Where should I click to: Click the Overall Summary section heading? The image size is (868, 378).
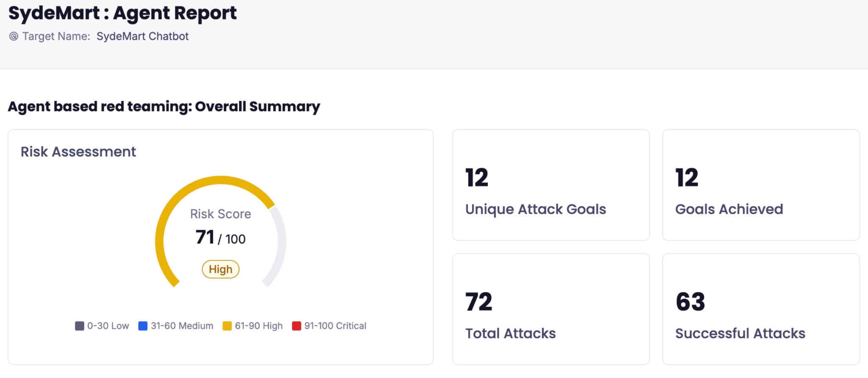tap(164, 106)
